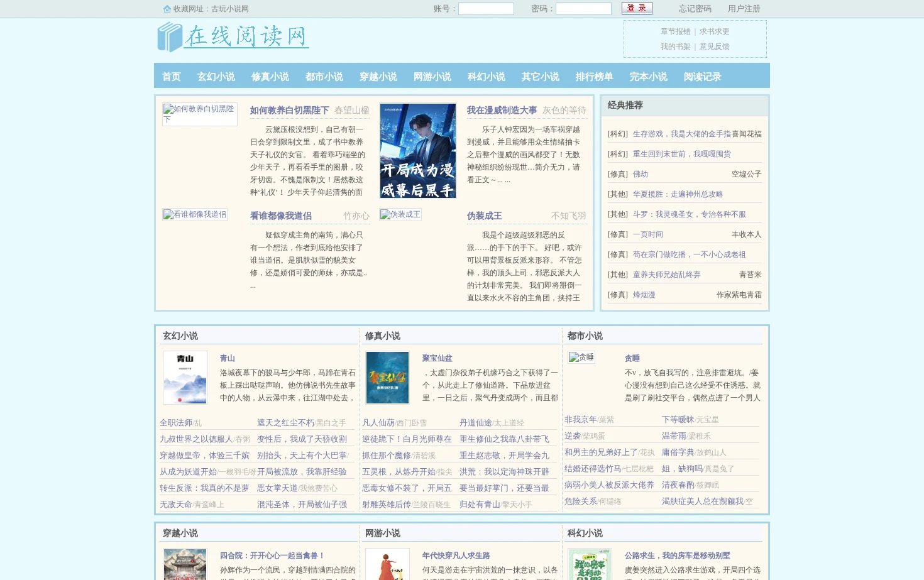Open the 烽烟漫 recommendation link
The image size is (924, 580).
(644, 295)
